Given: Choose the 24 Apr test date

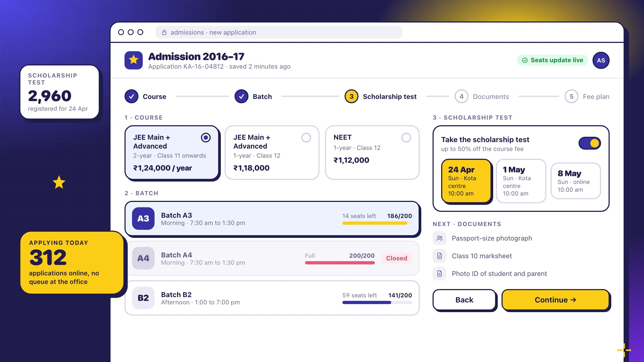Looking at the screenshot, I should [x=466, y=181].
